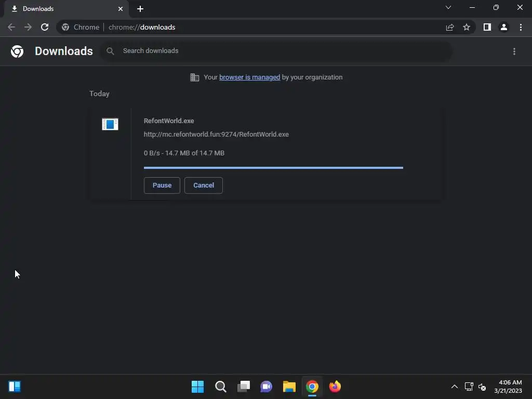Toggle the Chrome side panel icon
Screen dimensions: 532x399
[x=487, y=27]
